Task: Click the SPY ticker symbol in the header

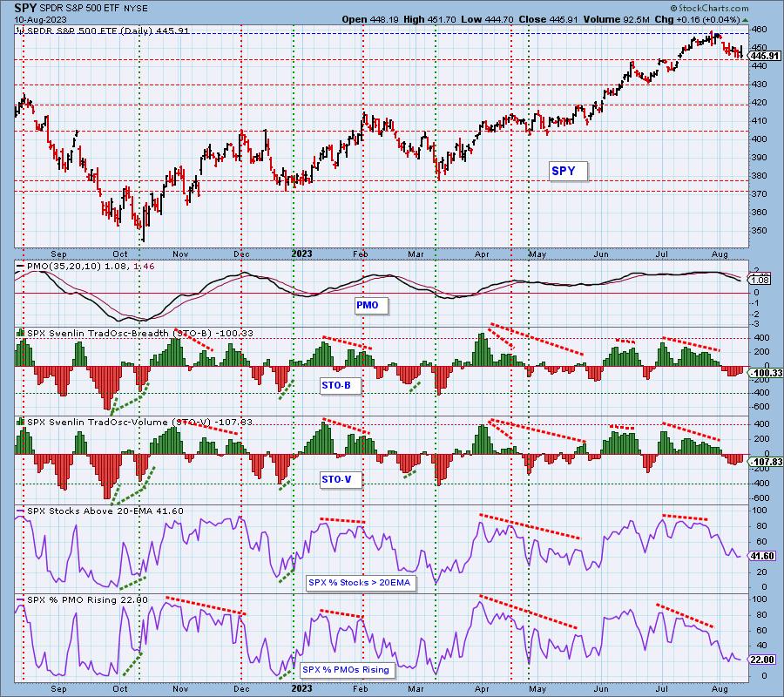Action: [24, 8]
